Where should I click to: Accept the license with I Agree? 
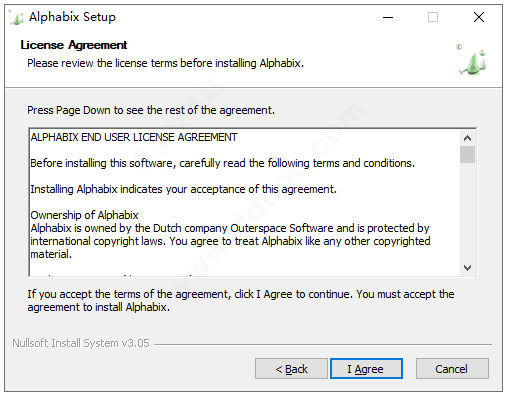click(366, 369)
